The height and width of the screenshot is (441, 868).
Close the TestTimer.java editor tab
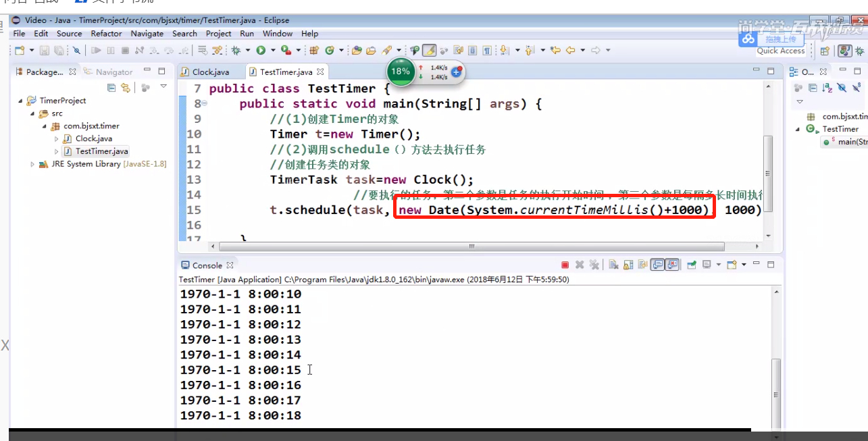[320, 72]
